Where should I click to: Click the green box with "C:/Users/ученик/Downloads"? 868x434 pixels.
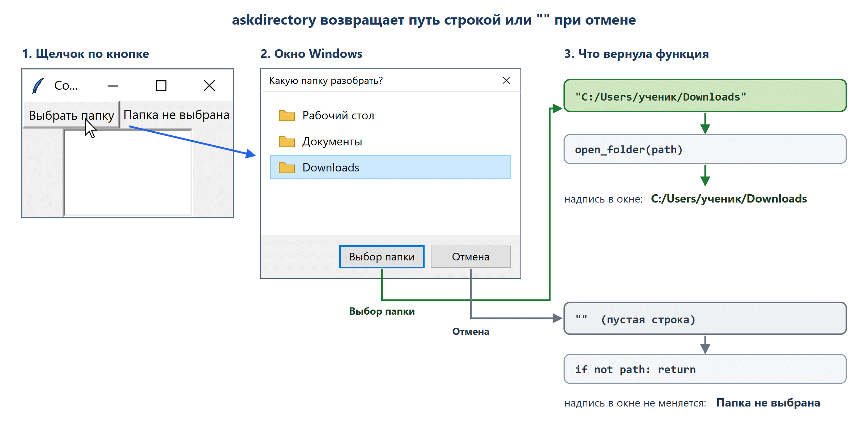coord(705,96)
